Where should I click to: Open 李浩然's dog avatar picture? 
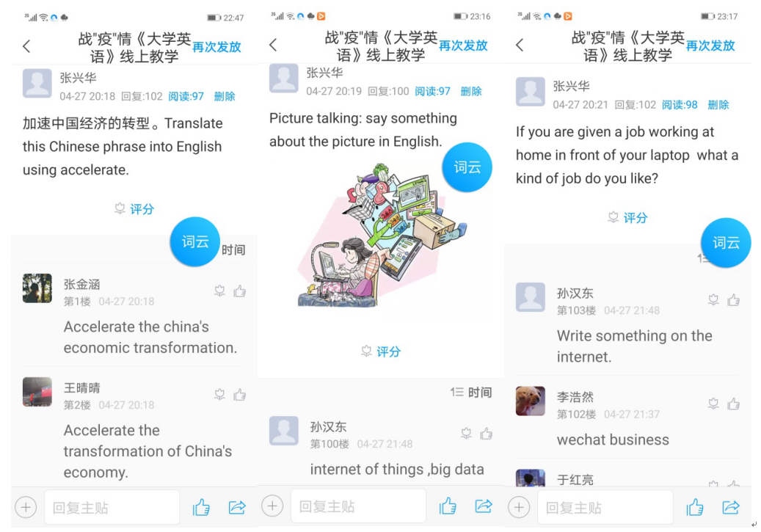tap(530, 401)
